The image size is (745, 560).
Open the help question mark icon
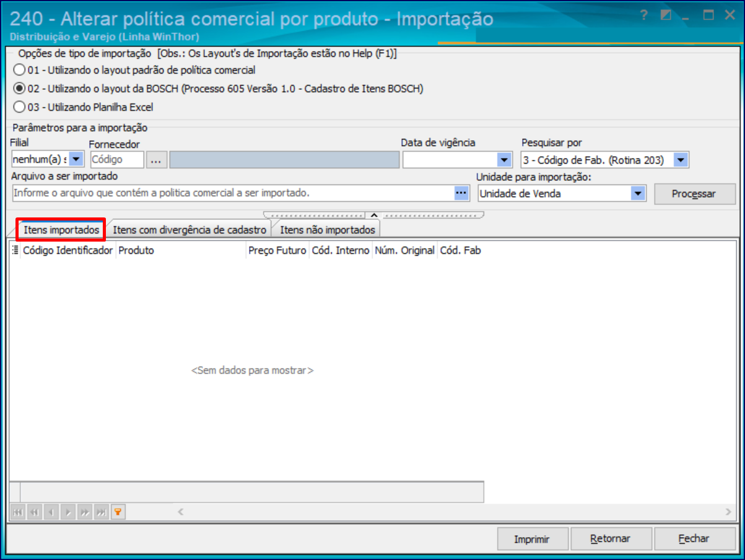(645, 16)
